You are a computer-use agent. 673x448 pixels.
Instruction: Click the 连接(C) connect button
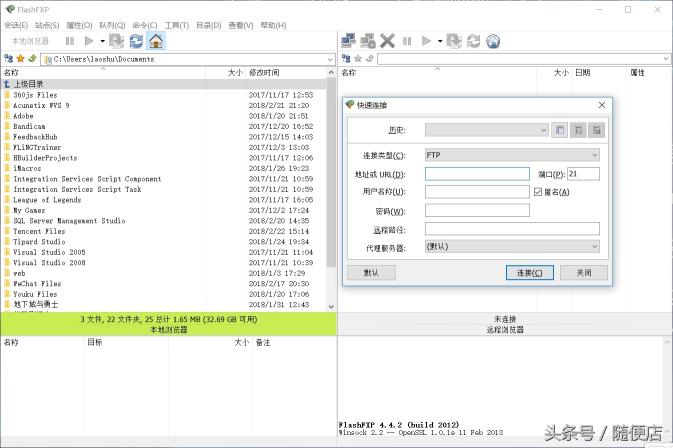pos(530,272)
